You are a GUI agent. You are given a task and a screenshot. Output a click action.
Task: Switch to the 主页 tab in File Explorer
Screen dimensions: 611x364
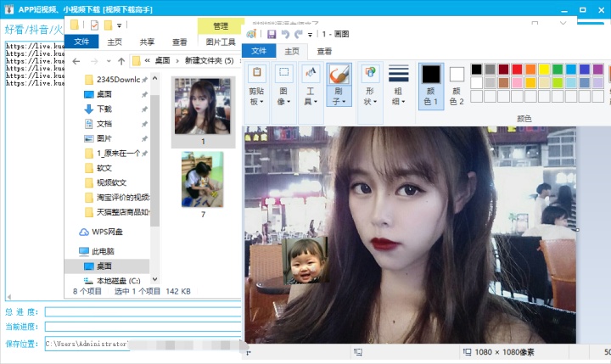[115, 42]
